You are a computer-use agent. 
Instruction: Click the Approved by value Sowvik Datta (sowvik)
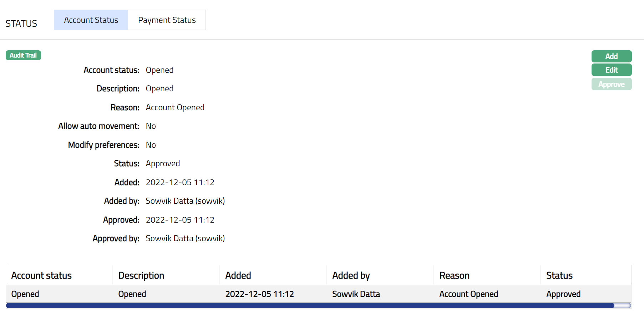tap(185, 238)
